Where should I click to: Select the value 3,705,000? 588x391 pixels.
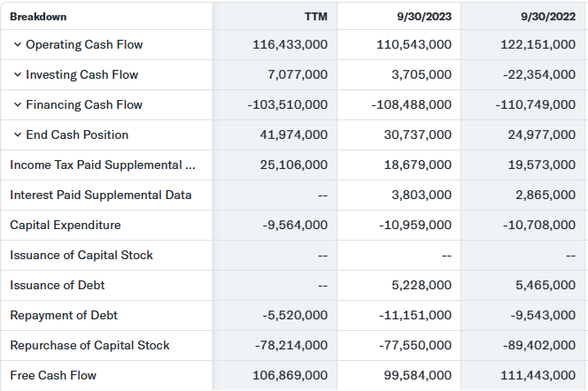(422, 74)
